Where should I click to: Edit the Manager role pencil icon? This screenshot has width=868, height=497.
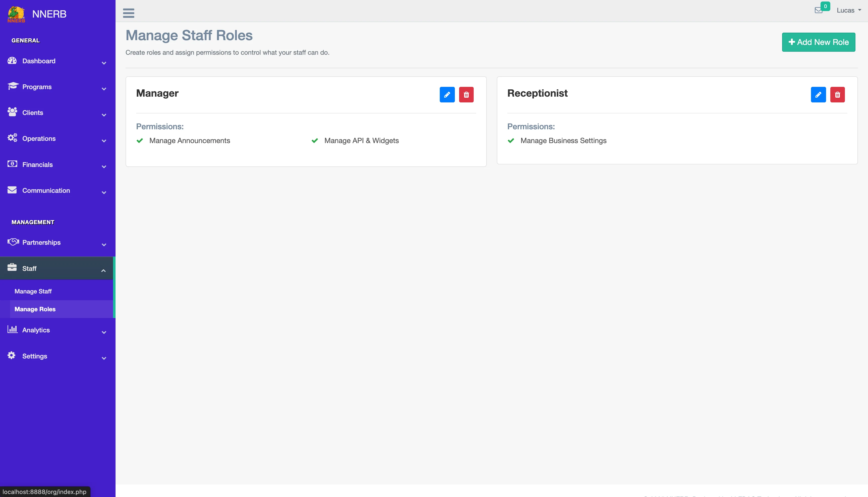point(447,95)
